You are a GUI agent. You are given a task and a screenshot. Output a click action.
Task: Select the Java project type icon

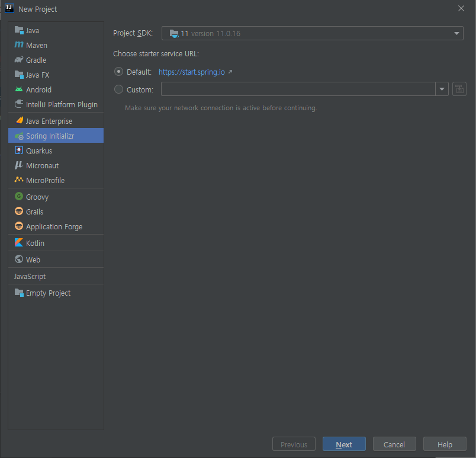[19, 30]
